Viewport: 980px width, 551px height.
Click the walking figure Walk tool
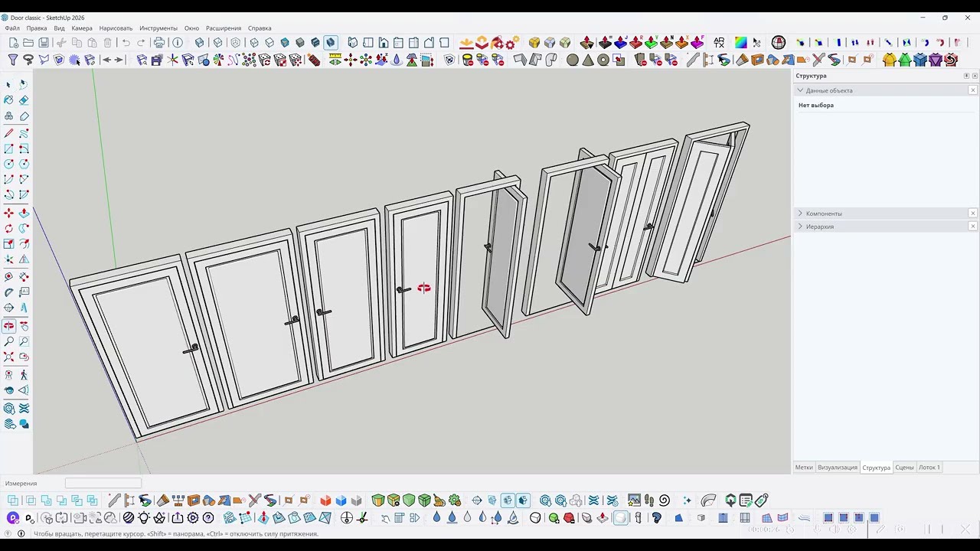[x=24, y=374]
